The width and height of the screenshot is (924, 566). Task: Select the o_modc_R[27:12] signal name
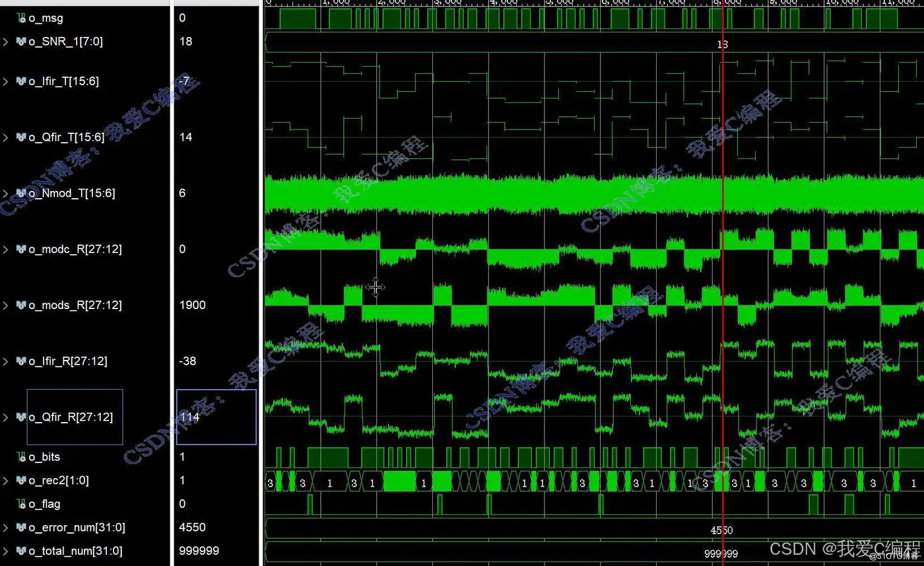[x=75, y=249]
